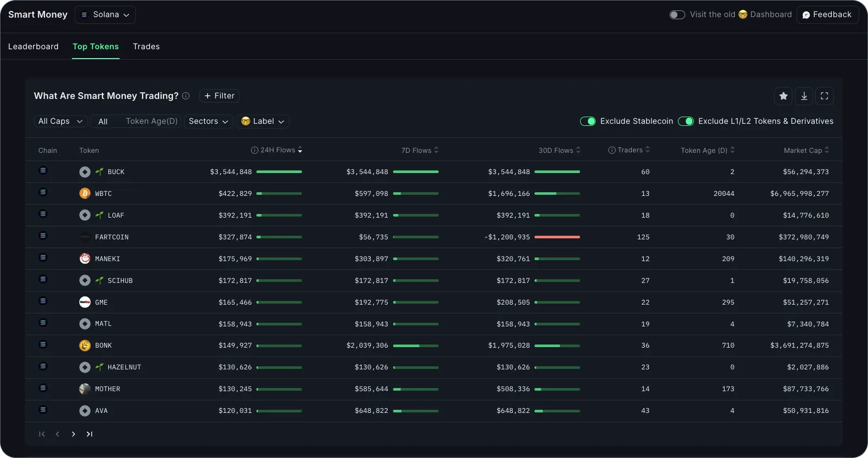Screen dimensions: 868x458
Task: Click the info icon beside the title
Action: pos(186,96)
